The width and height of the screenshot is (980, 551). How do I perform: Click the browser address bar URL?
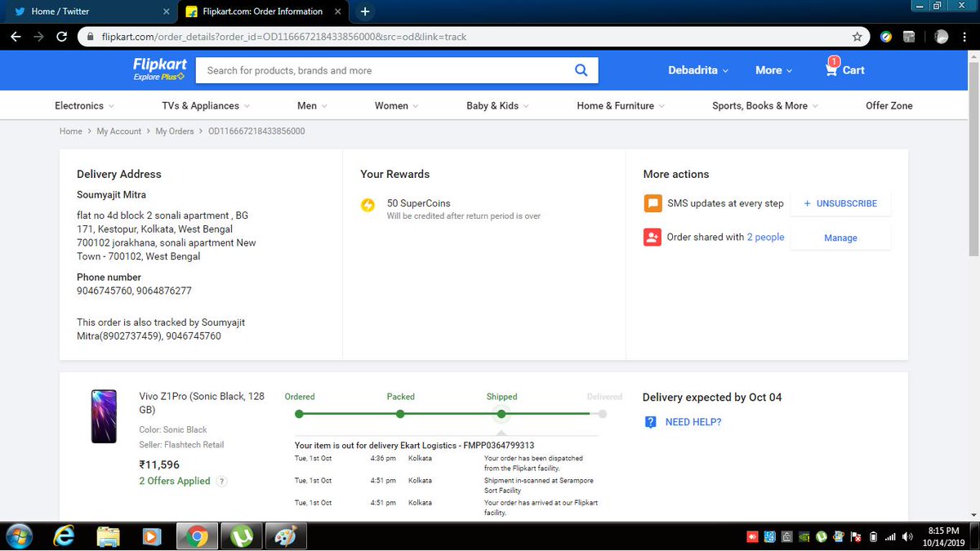click(x=284, y=37)
